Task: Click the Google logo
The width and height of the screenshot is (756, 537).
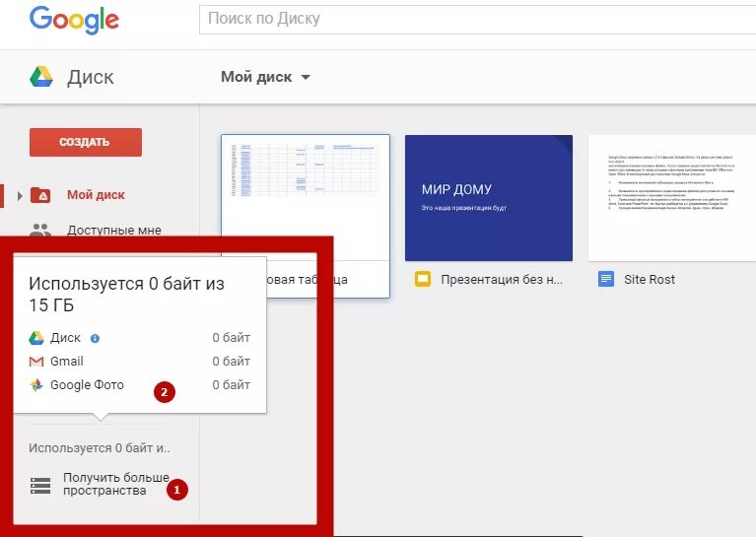Action: (74, 21)
